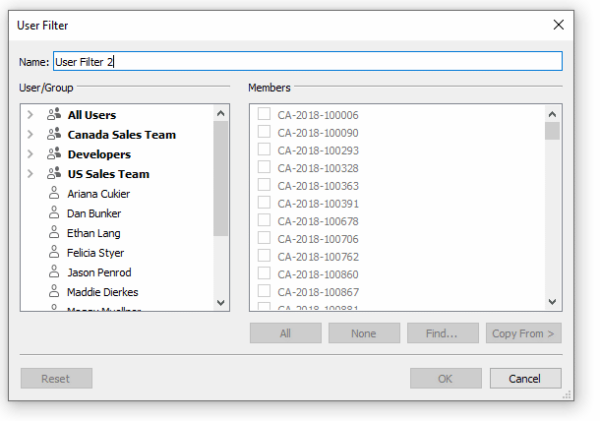Click the user icon beside Ariana Cukier
Screen dimensions: 600x421
(x=54, y=194)
